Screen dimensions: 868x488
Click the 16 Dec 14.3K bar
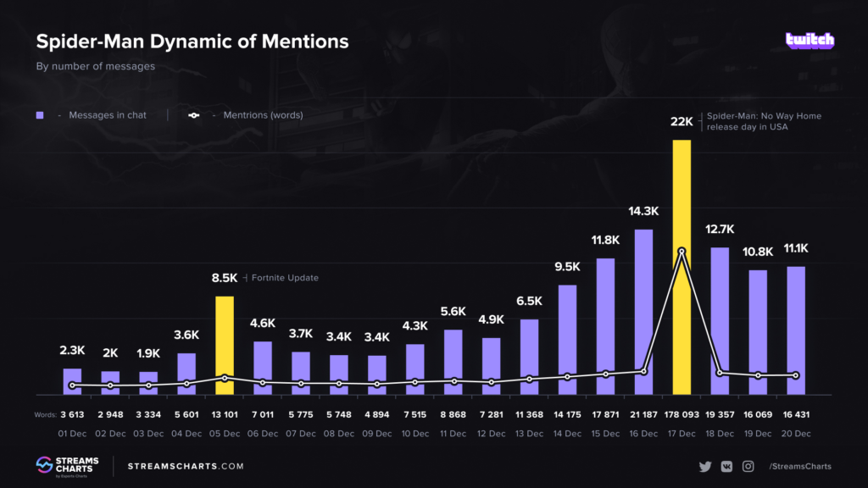pyautogui.click(x=643, y=312)
